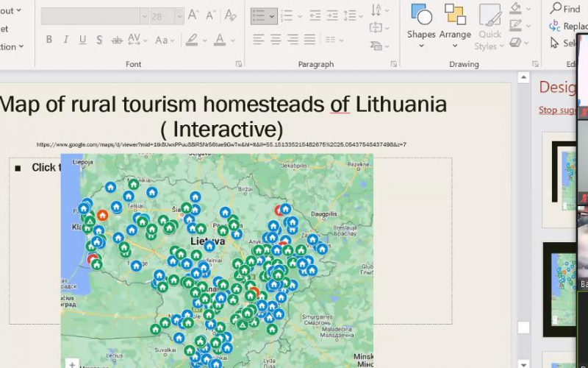Apply bullets list
This screenshot has height=368, width=588.
(x=259, y=16)
